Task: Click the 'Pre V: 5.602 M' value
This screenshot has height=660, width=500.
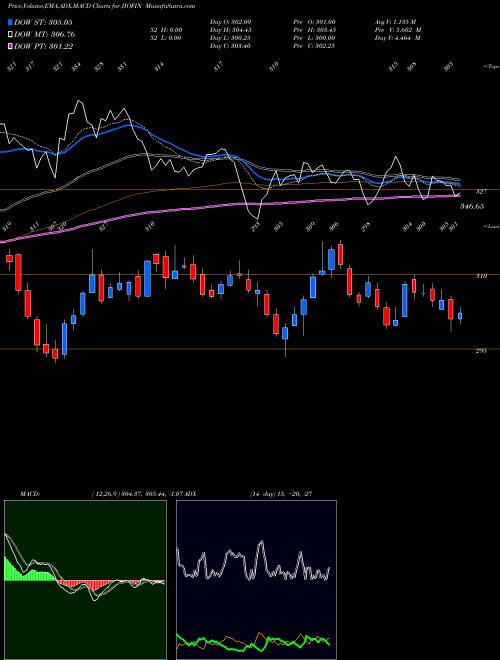Action: 398,30
